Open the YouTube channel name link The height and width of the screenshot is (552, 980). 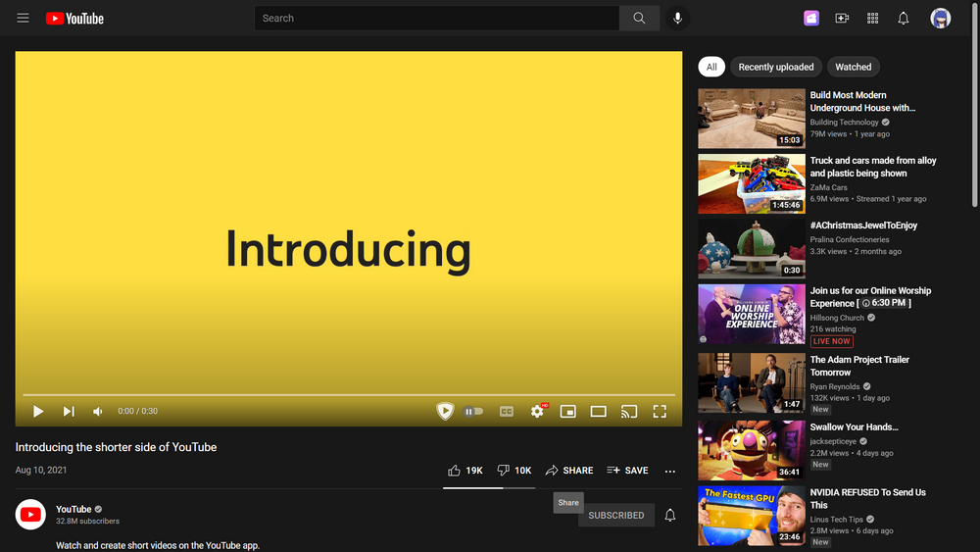pos(73,509)
